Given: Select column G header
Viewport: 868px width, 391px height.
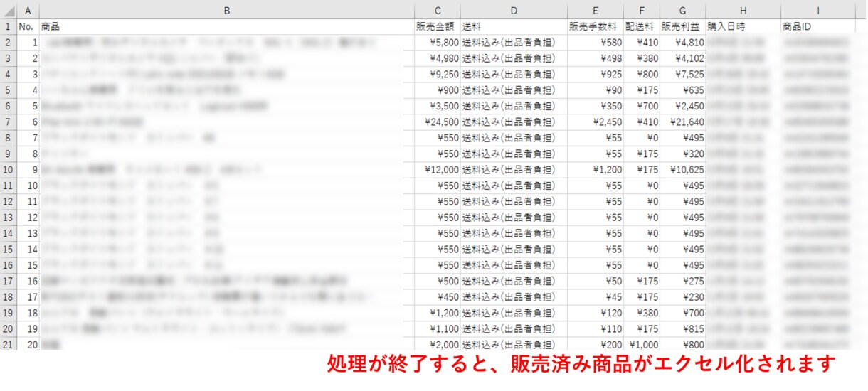Looking at the screenshot, I should (683, 10).
